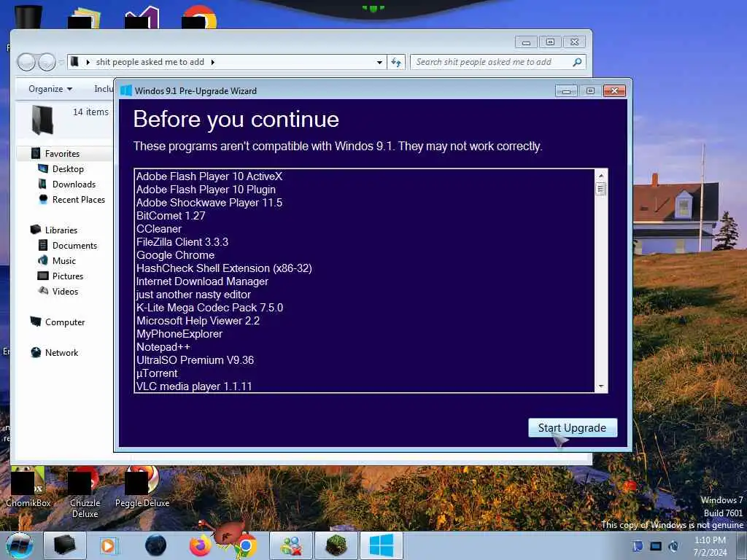This screenshot has width=747, height=560.
Task: Select BitComet 1.27 in the list
Action: 171,216
